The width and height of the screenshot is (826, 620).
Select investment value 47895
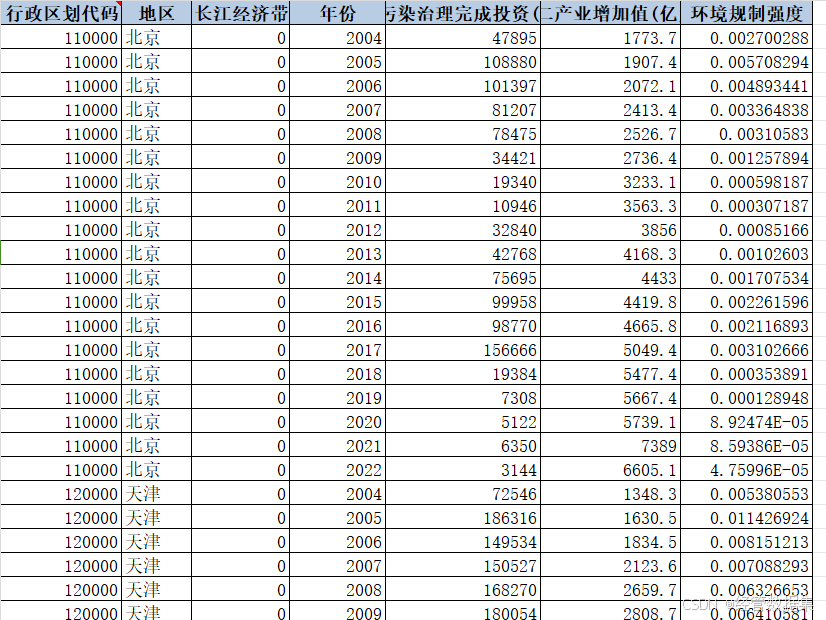463,37
